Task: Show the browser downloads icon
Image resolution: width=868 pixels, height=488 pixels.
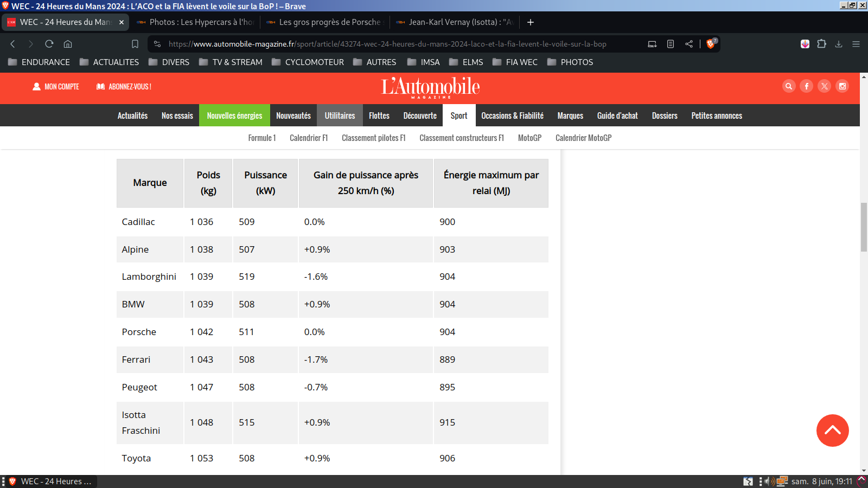Action: pos(839,44)
